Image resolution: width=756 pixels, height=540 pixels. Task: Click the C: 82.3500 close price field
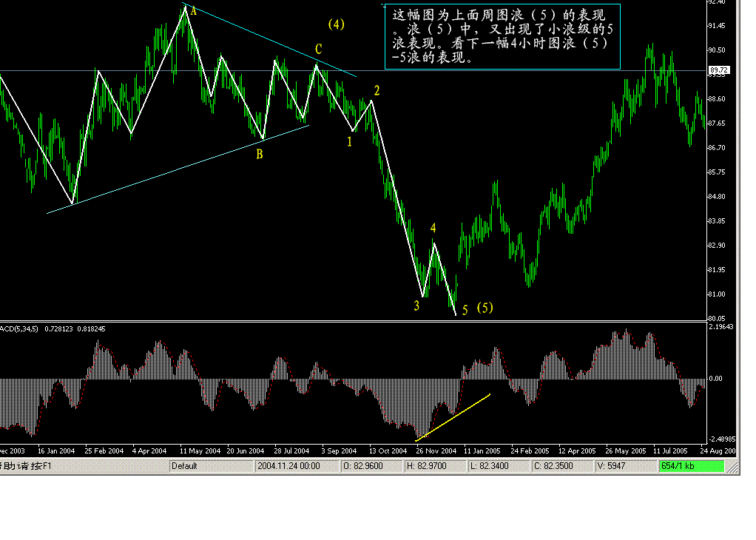tap(563, 466)
